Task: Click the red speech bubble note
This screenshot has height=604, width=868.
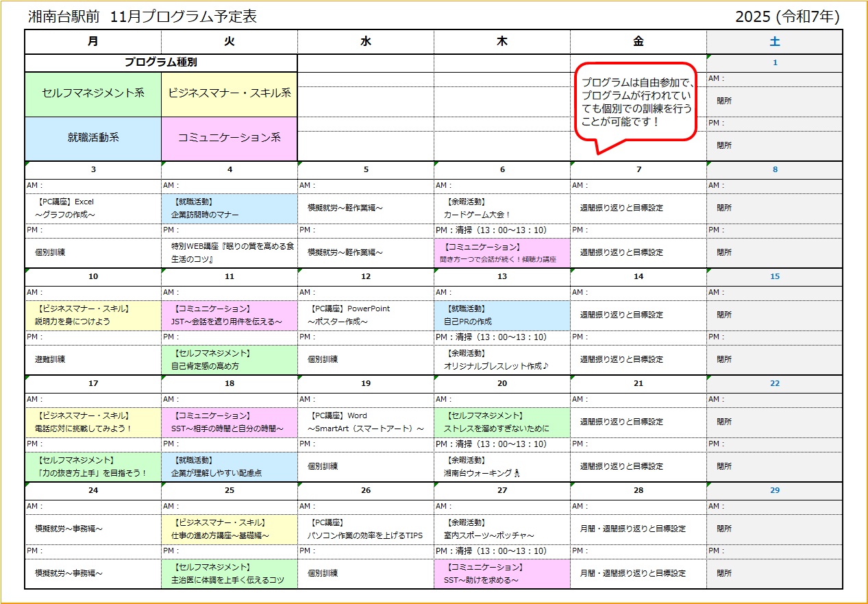Action: (636, 102)
